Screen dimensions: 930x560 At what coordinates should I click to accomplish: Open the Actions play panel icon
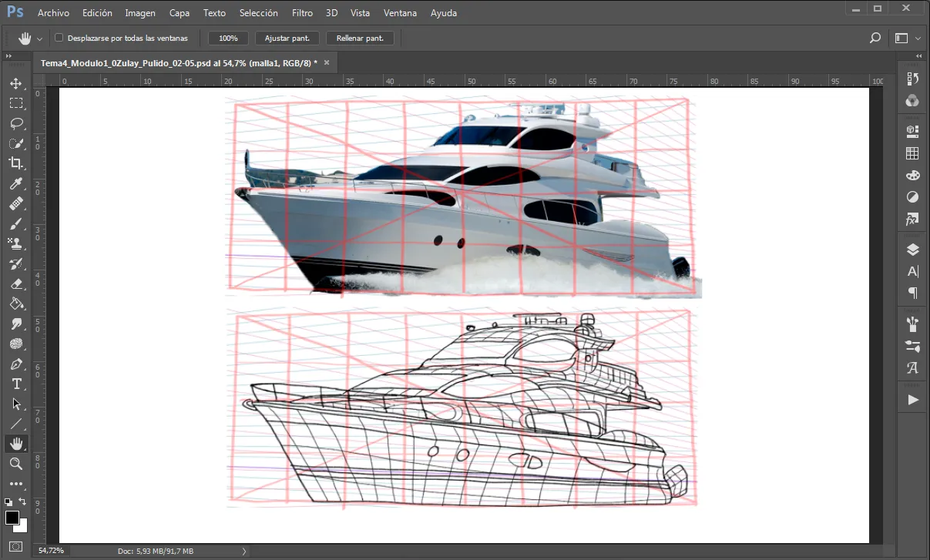click(x=913, y=400)
